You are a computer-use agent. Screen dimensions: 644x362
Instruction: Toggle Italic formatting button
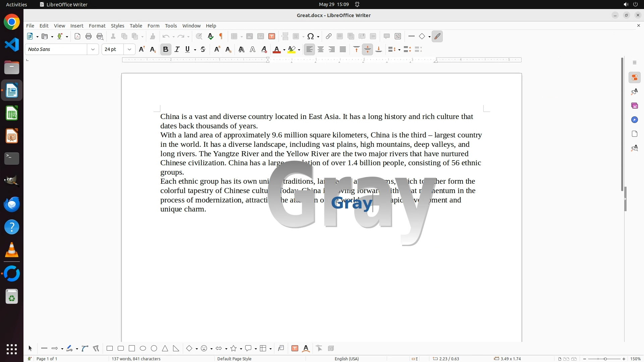[177, 50]
